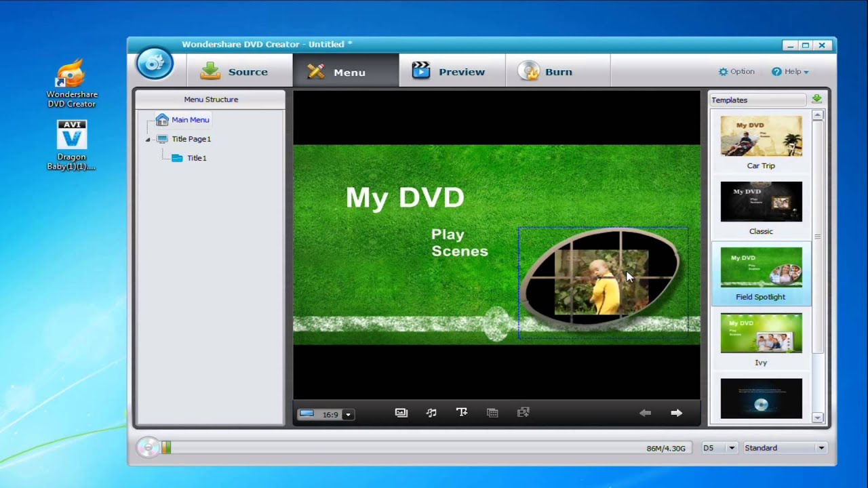Select Title1 in Menu Structure
868x488 pixels.
click(197, 158)
